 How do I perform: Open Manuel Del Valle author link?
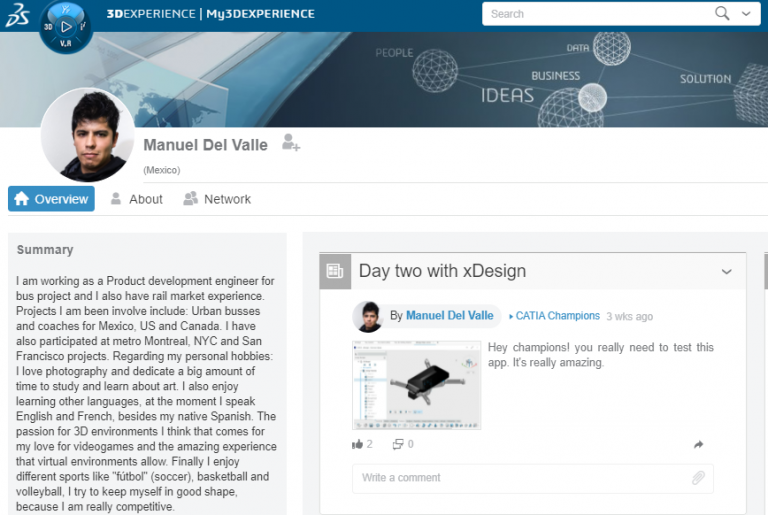click(449, 316)
